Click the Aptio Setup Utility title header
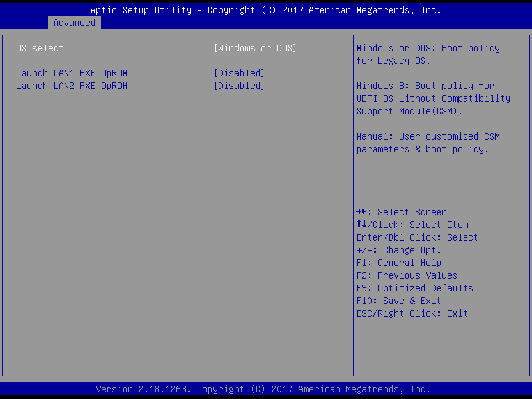The image size is (532, 399). (266, 10)
